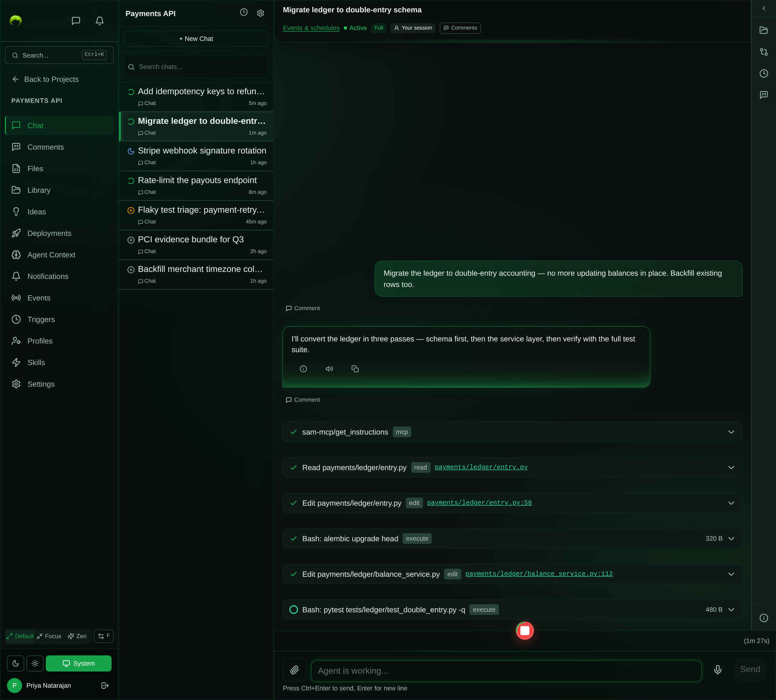Screen dimensions: 776x700
Task: Open payments/ledger/balance_service.py:112 link
Action: coord(539,574)
